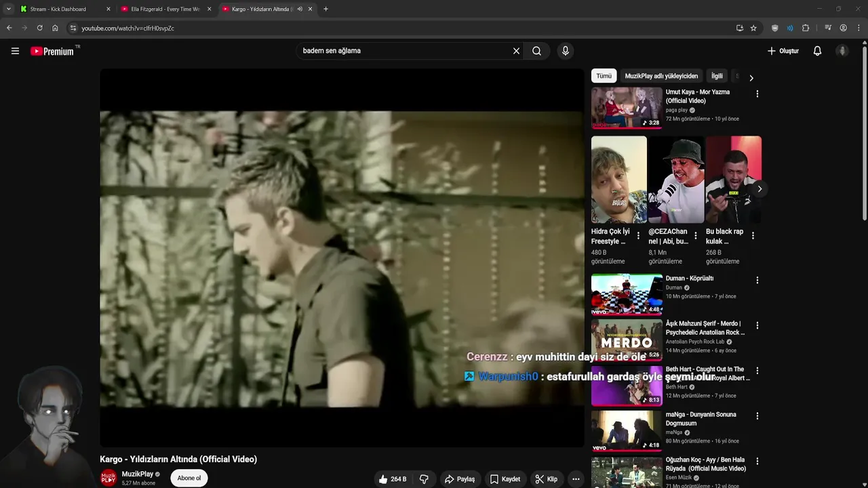Image resolution: width=868 pixels, height=488 pixels.
Task: Open the browser extensions puzzle icon
Action: (x=806, y=28)
